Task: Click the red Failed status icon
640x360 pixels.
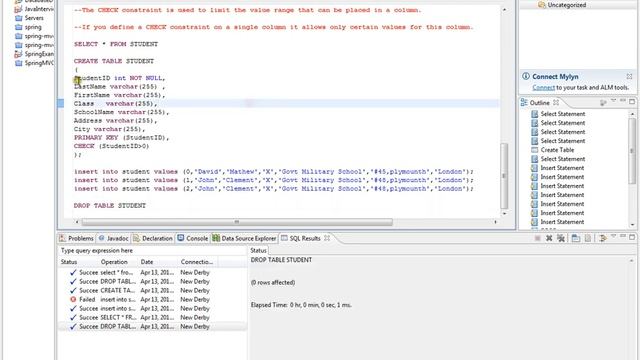Action: (x=73, y=299)
